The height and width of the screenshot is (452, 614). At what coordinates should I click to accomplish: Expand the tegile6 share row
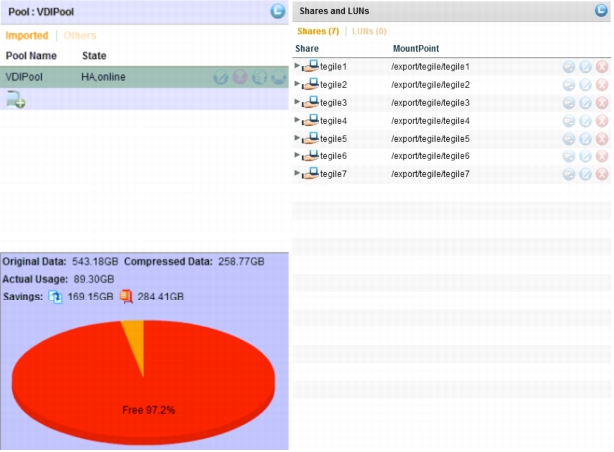click(297, 155)
